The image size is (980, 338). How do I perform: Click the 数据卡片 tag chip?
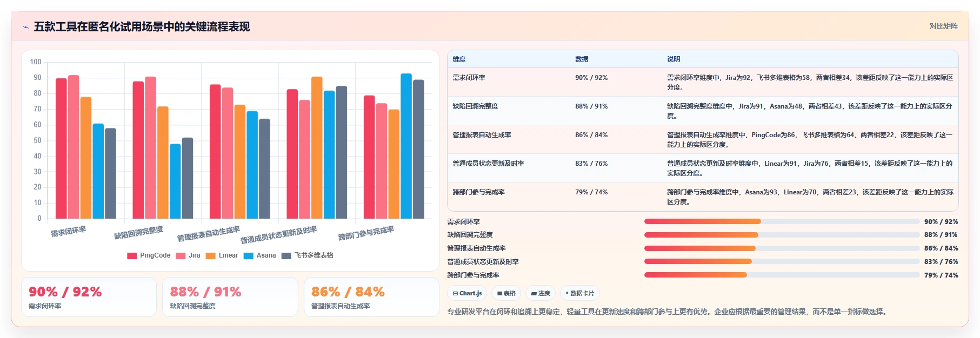(x=580, y=293)
